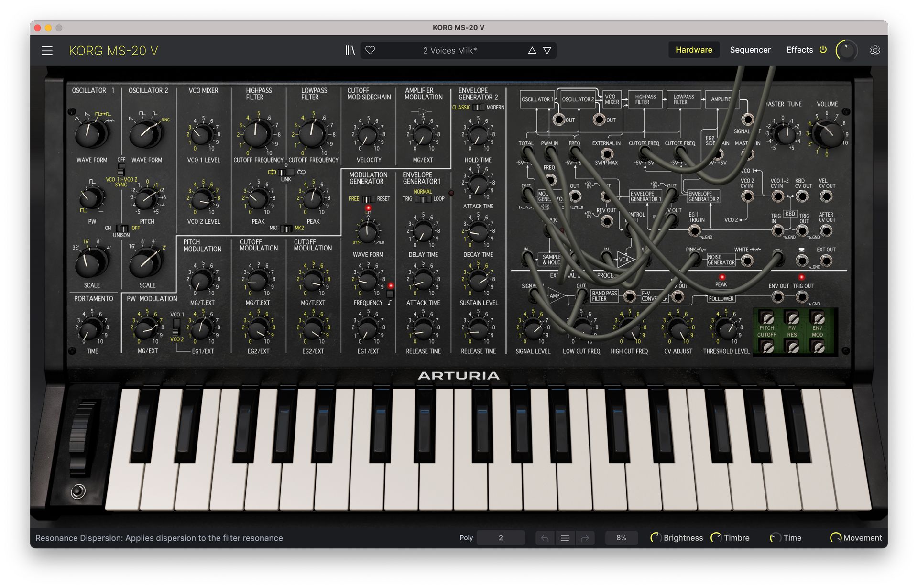The width and height of the screenshot is (918, 588).
Task: Toggle the modulation frequency sync button
Action: click(x=390, y=294)
